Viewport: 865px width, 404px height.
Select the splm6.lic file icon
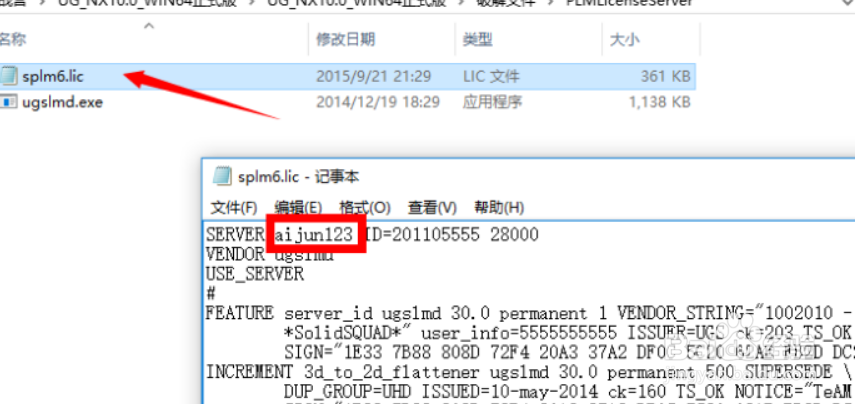(x=9, y=76)
